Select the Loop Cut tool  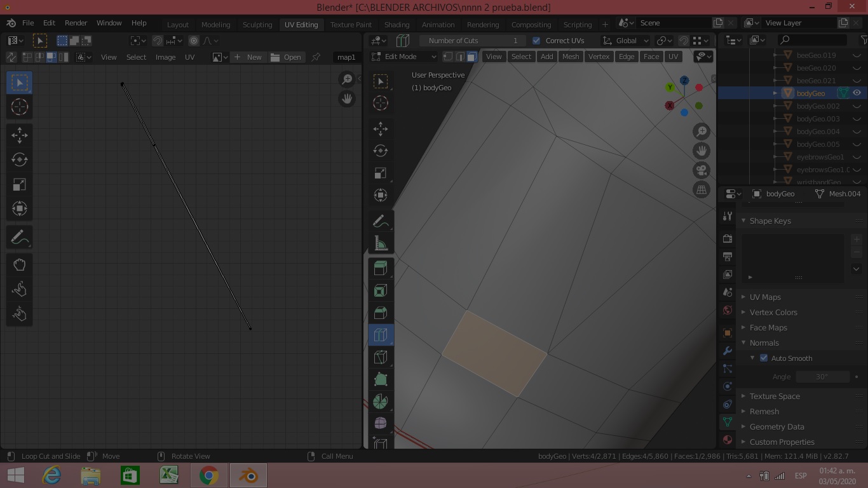pyautogui.click(x=381, y=335)
